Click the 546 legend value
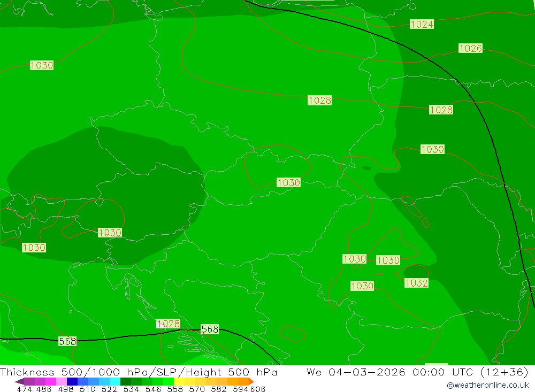535x392 pixels. pyautogui.click(x=153, y=389)
